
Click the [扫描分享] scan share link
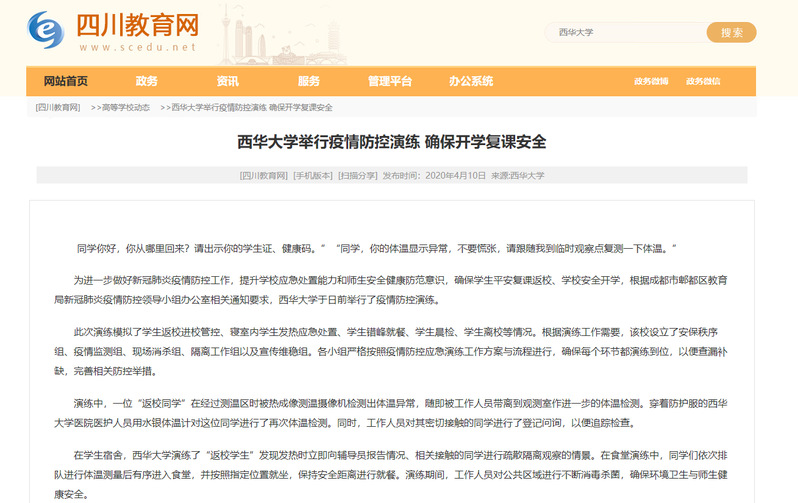click(x=358, y=176)
